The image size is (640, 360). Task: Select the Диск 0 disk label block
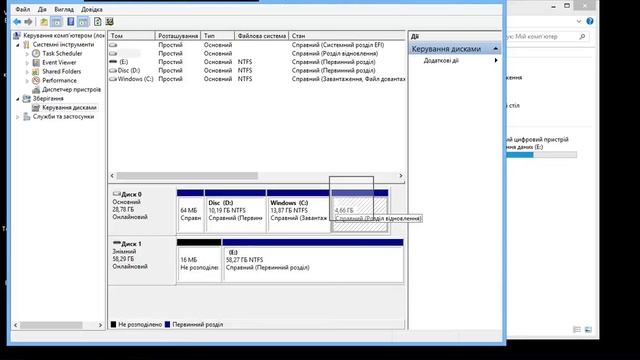142,210
